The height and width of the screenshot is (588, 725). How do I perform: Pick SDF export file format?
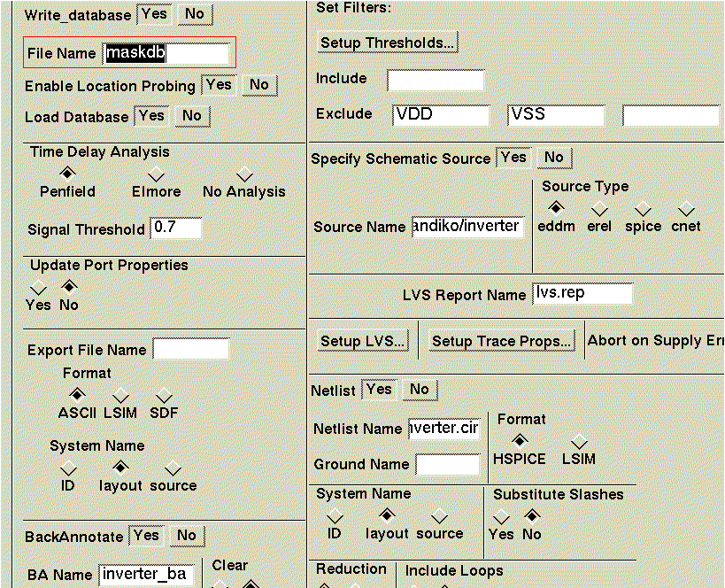tap(164, 395)
